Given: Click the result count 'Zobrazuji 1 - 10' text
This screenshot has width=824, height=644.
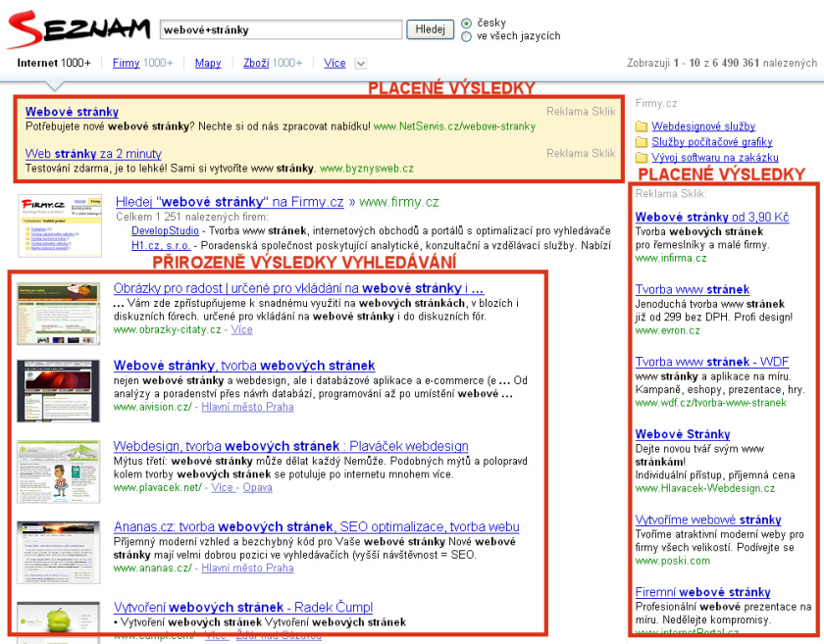Looking at the screenshot, I should click(x=664, y=64).
